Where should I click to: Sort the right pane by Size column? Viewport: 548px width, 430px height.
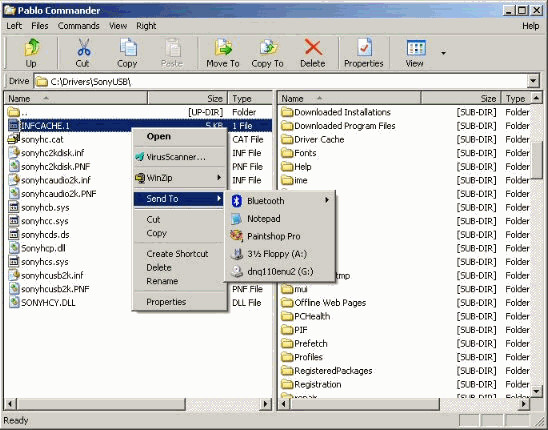[461, 99]
